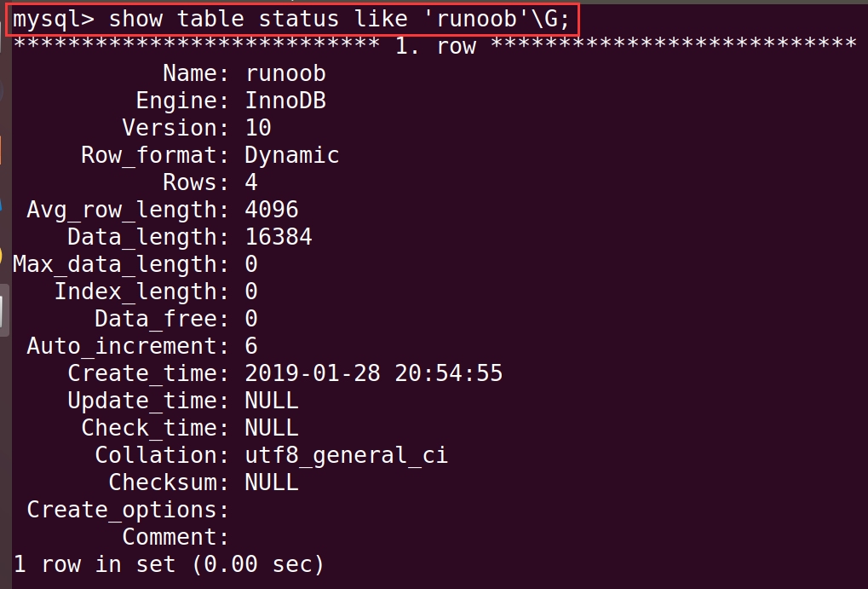Click the InnoDB engine value

coord(285,101)
